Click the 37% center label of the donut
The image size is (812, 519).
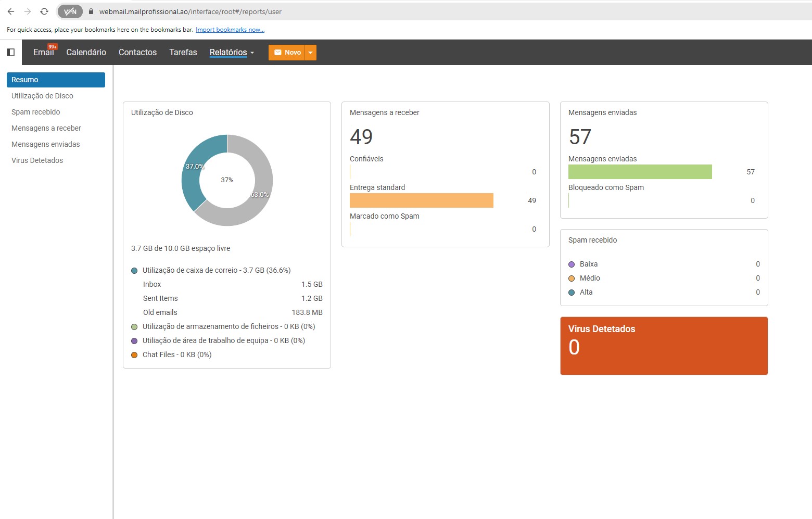pos(227,180)
